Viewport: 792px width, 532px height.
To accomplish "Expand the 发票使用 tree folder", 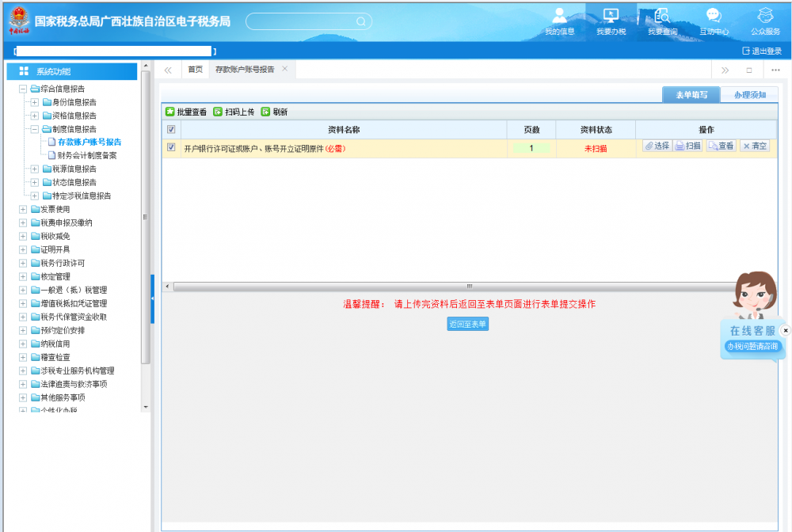I will coord(23,209).
